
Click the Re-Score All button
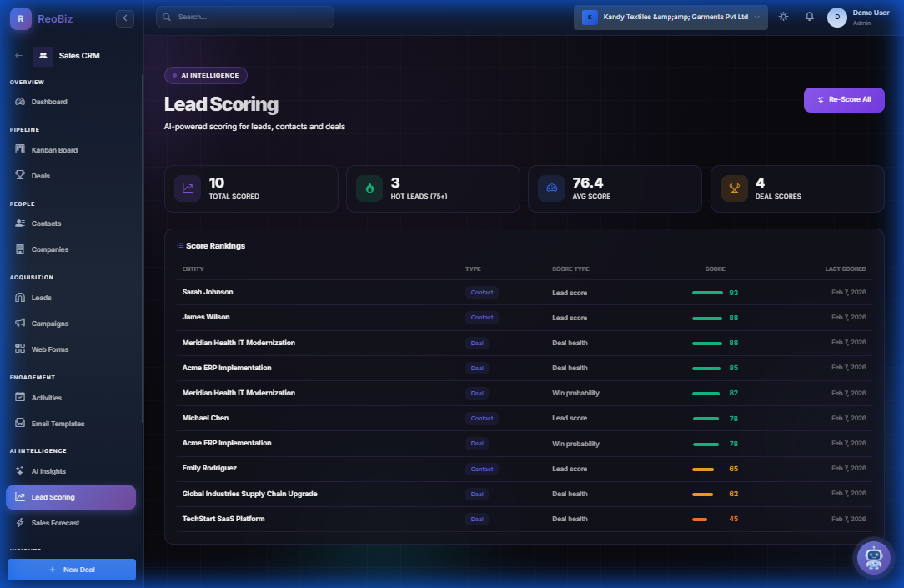coord(844,99)
